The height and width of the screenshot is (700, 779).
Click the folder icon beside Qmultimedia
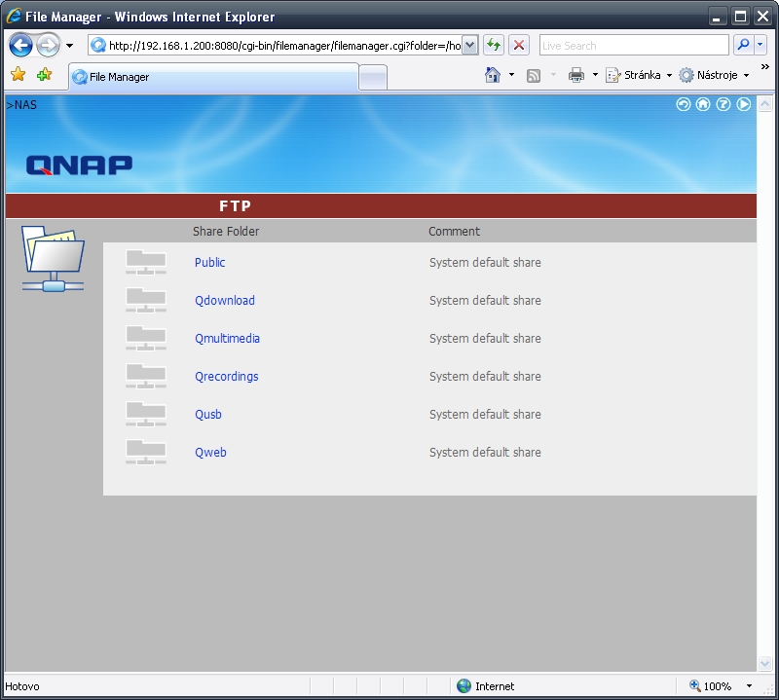coord(145,339)
